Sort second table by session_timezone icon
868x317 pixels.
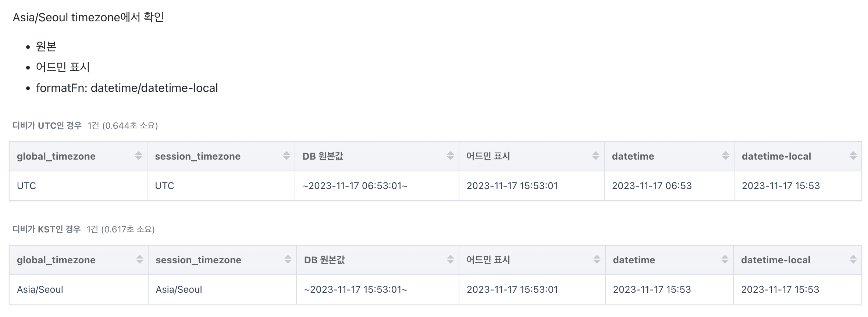[288, 260]
